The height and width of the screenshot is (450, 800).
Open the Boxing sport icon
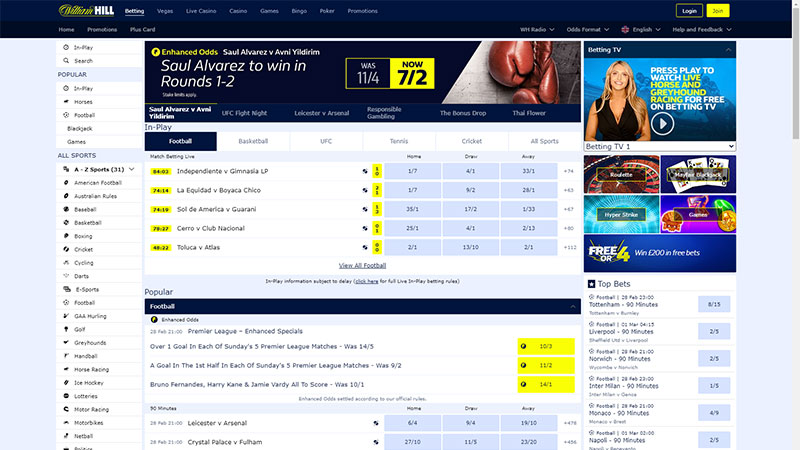(x=66, y=236)
